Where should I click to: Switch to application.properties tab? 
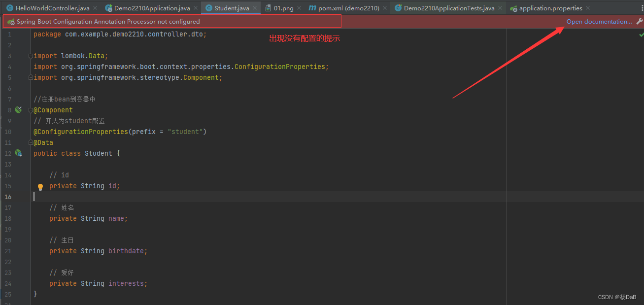(x=550, y=8)
